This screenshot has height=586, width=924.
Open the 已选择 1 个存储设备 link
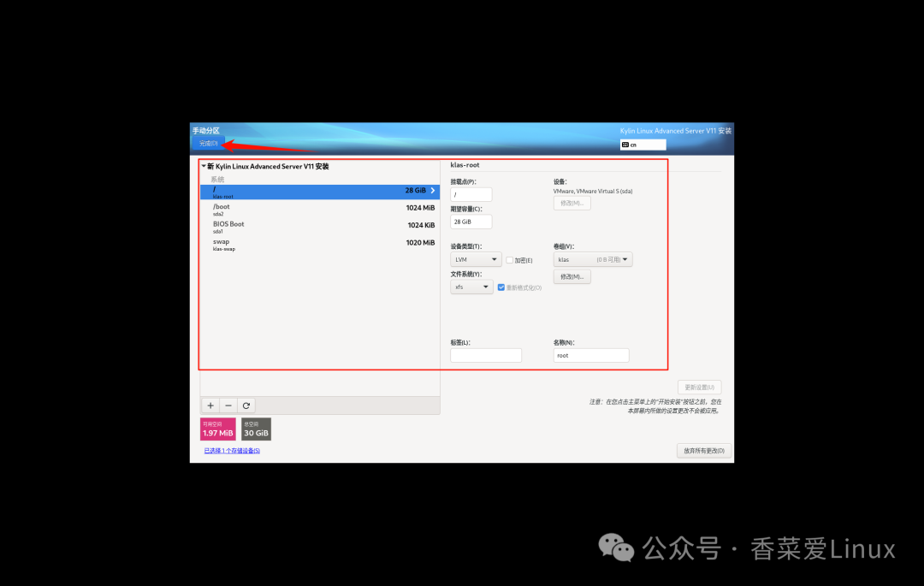232,451
